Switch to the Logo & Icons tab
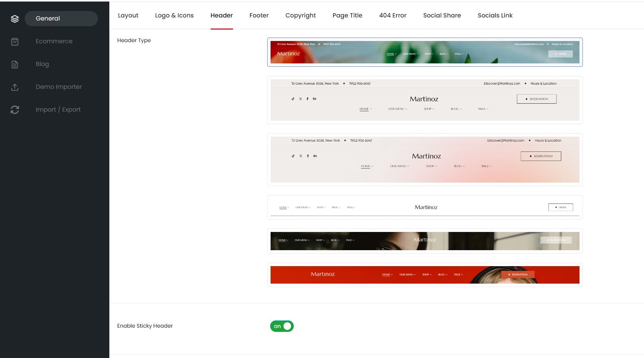This screenshot has width=644, height=358. (174, 16)
